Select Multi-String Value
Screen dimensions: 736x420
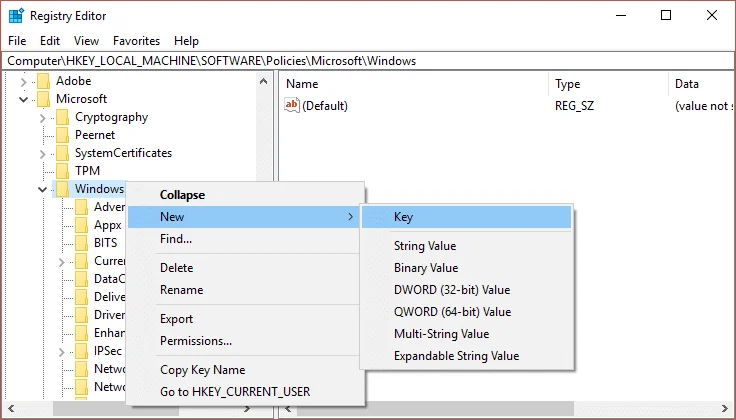click(467, 334)
